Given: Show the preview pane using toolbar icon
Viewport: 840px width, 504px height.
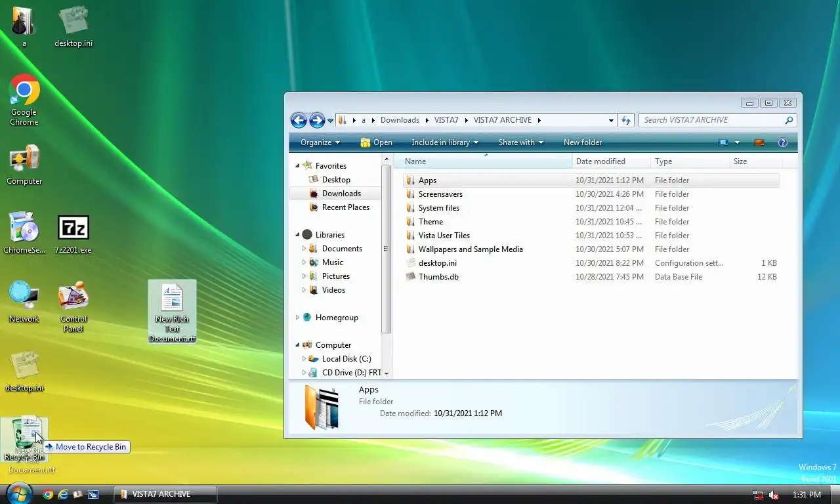Looking at the screenshot, I should coord(759,142).
